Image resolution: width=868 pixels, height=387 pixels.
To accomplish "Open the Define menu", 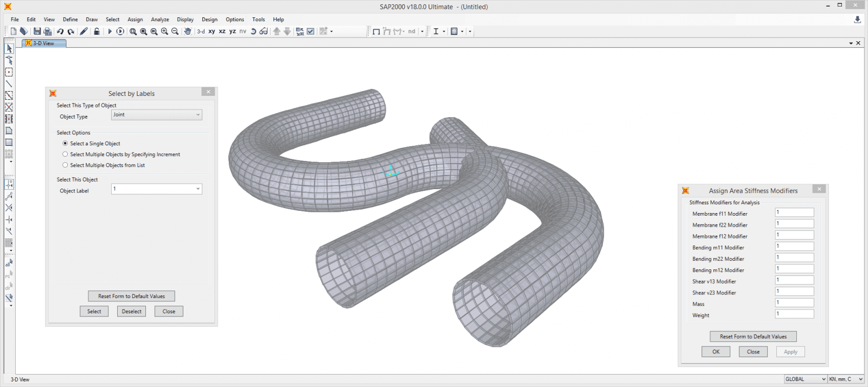I will coord(70,20).
